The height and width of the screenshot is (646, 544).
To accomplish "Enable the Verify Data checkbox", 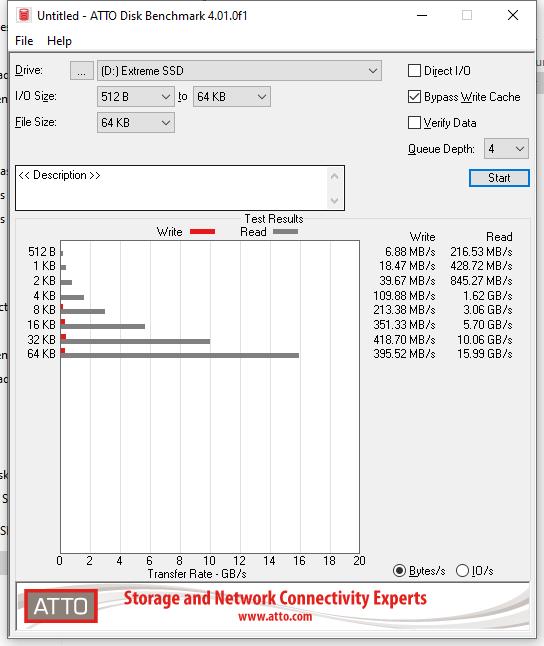I will (414, 122).
